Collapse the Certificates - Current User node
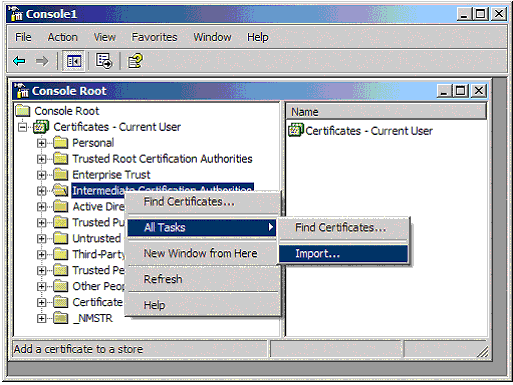Screen dimensions: 513x385 coord(22,127)
